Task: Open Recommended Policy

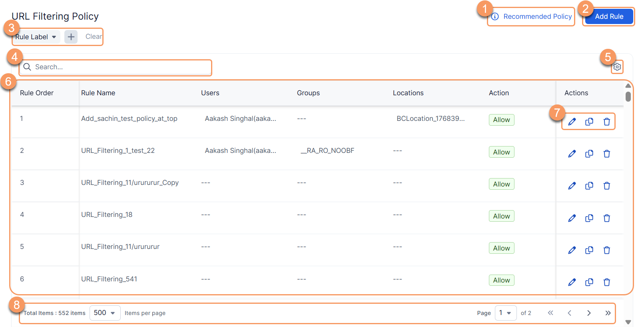Action: click(532, 16)
